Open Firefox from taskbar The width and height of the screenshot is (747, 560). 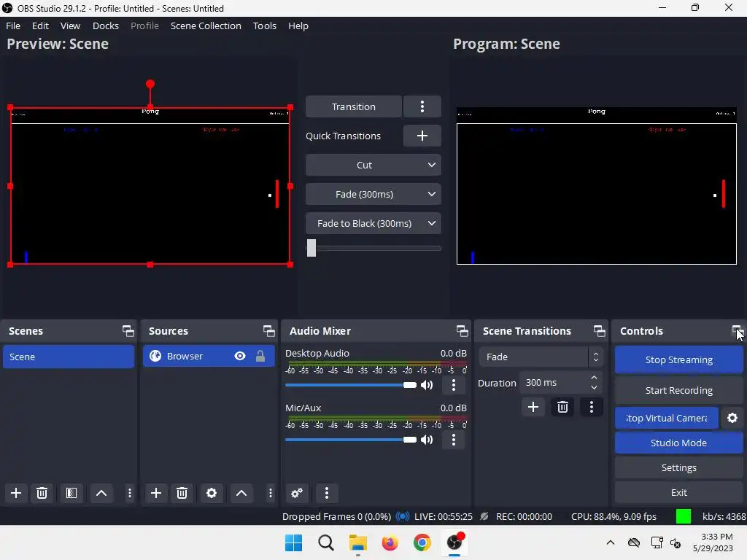(390, 542)
